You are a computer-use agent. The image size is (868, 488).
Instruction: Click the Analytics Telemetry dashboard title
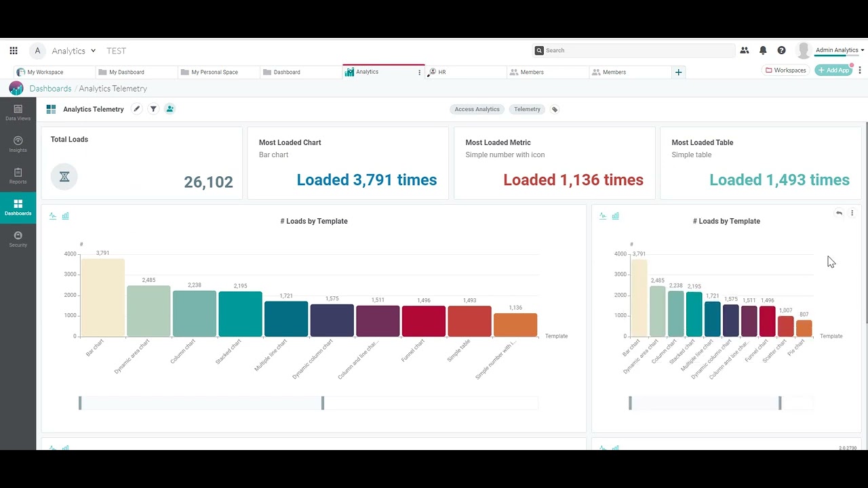94,109
